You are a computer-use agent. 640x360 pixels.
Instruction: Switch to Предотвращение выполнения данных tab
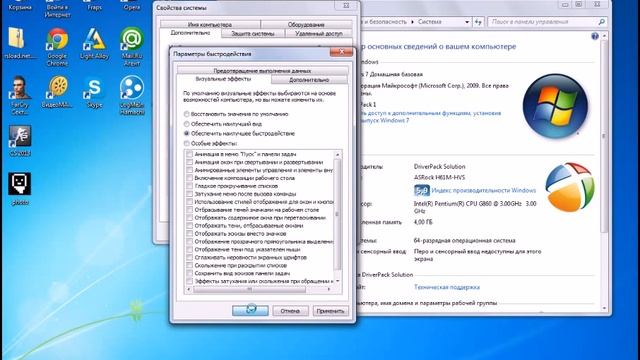coord(262,71)
